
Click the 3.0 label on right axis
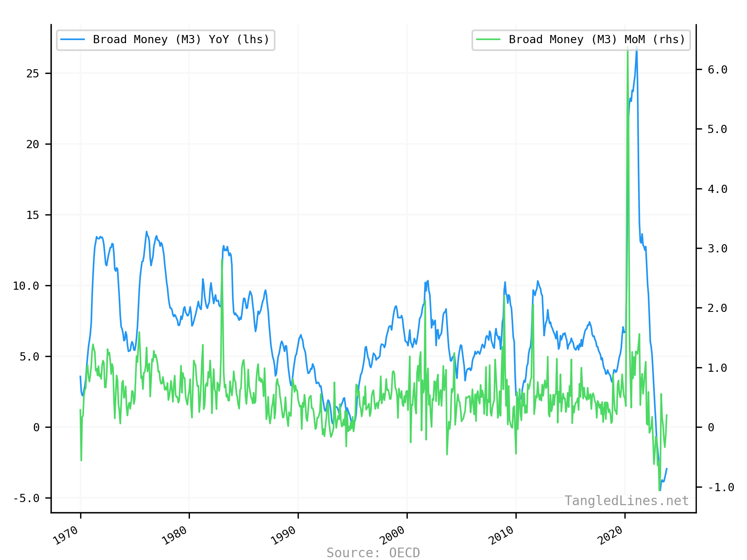(717, 248)
